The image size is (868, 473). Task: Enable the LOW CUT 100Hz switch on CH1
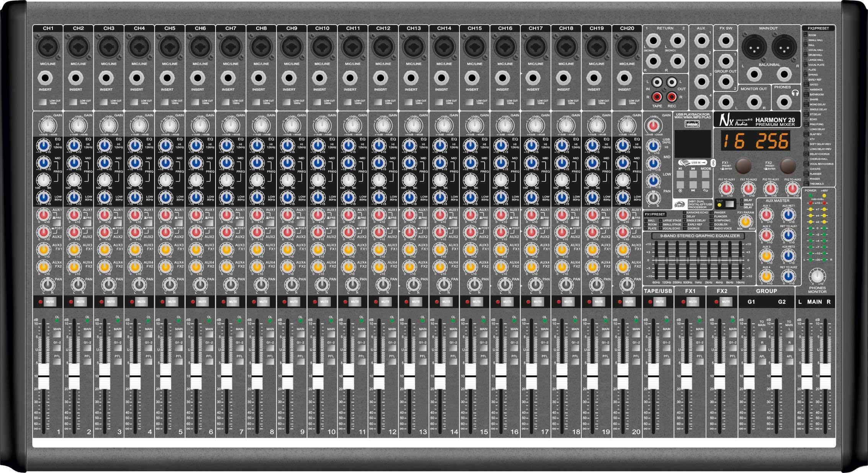[43, 102]
